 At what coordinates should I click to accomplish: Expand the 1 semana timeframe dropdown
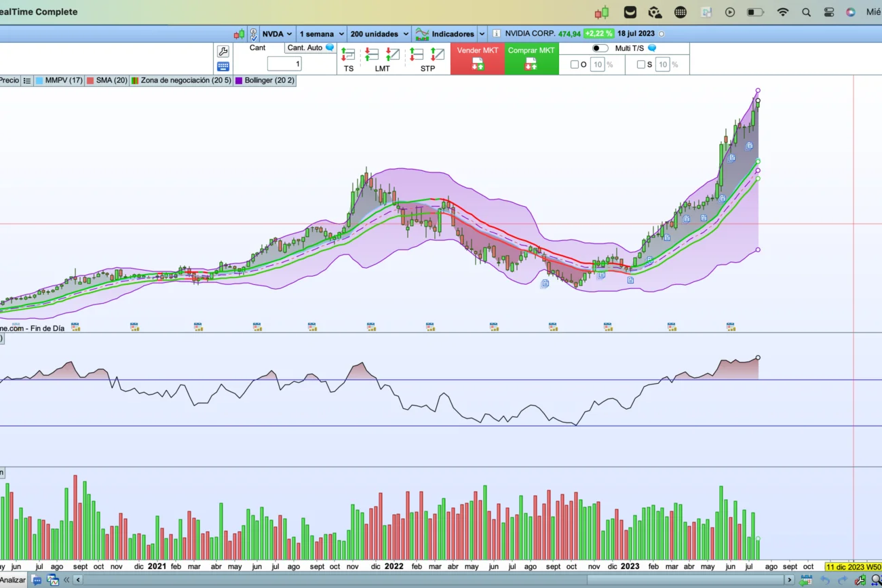pyautogui.click(x=322, y=34)
